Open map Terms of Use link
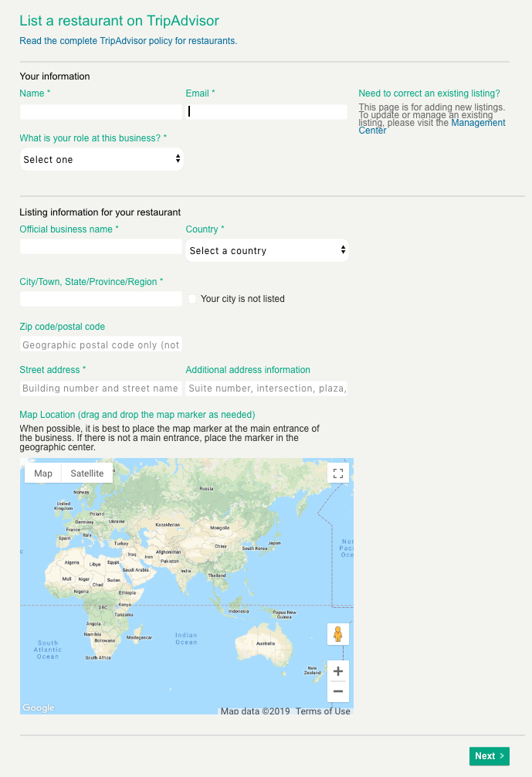Image resolution: width=532 pixels, height=777 pixels. point(323,711)
